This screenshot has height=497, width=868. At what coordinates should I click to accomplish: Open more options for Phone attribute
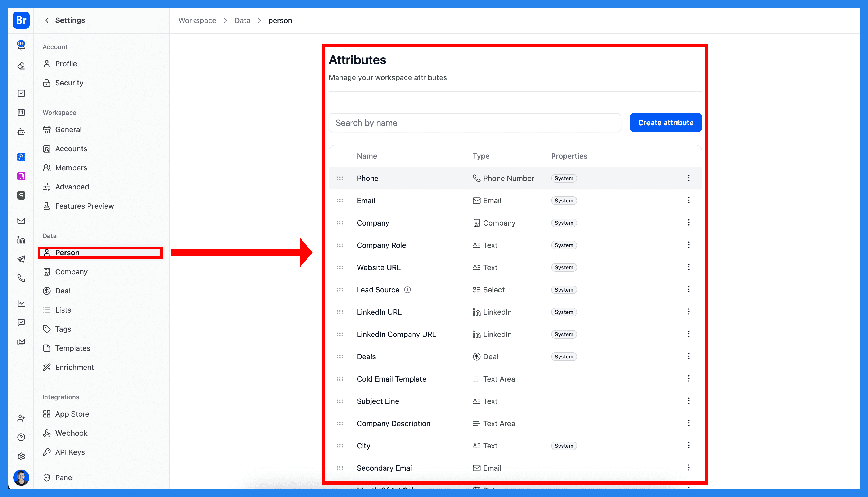pos(689,178)
